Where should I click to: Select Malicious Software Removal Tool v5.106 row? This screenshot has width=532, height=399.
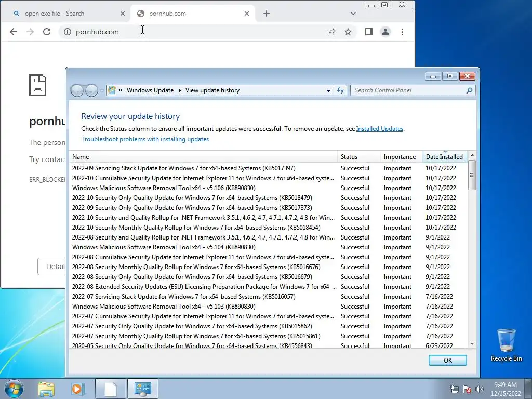(x=268, y=188)
